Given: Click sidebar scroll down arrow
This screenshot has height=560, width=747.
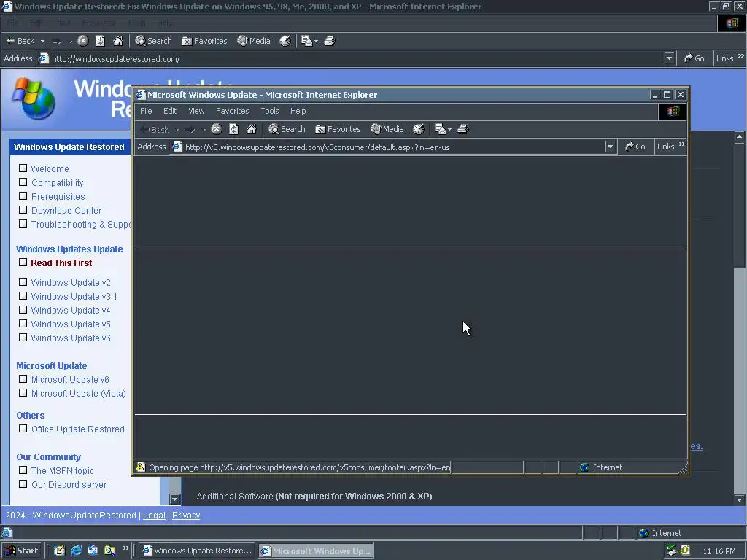Looking at the screenshot, I should 175,499.
